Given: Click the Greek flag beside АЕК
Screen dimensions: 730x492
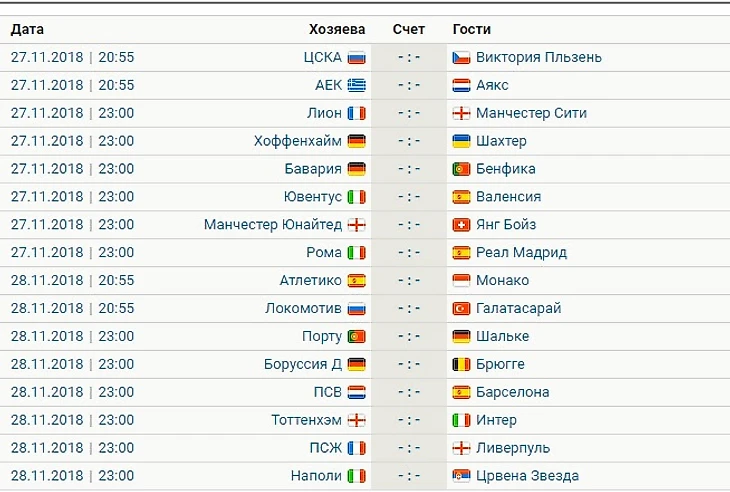Looking at the screenshot, I should pyautogui.click(x=356, y=86).
